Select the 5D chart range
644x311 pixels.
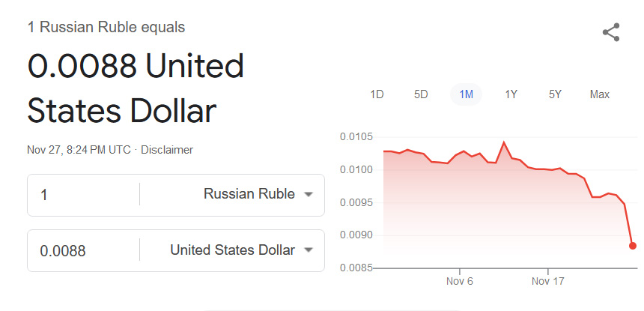(x=421, y=94)
